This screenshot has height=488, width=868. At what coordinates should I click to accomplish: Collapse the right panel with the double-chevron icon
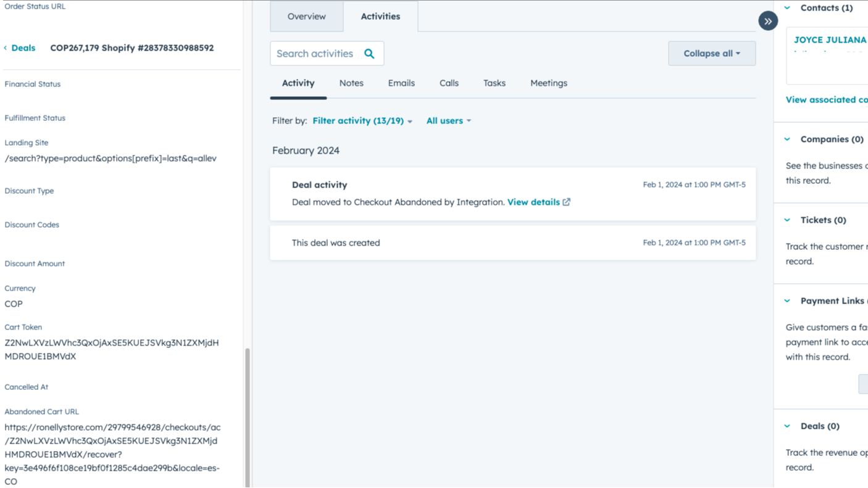tap(767, 20)
